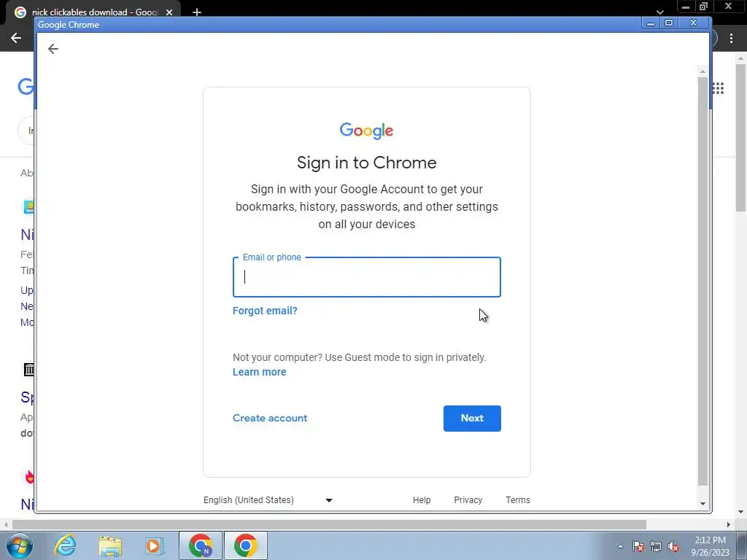Viewport: 747px width, 560px height.
Task: Click the page horizontal scrollbar right arrow
Action: point(729,524)
